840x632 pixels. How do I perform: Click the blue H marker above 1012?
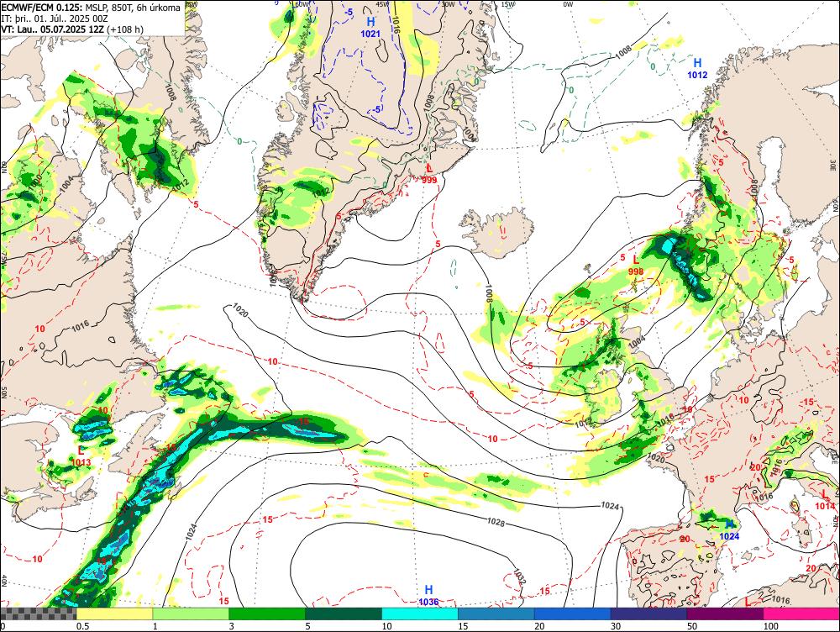click(x=697, y=63)
